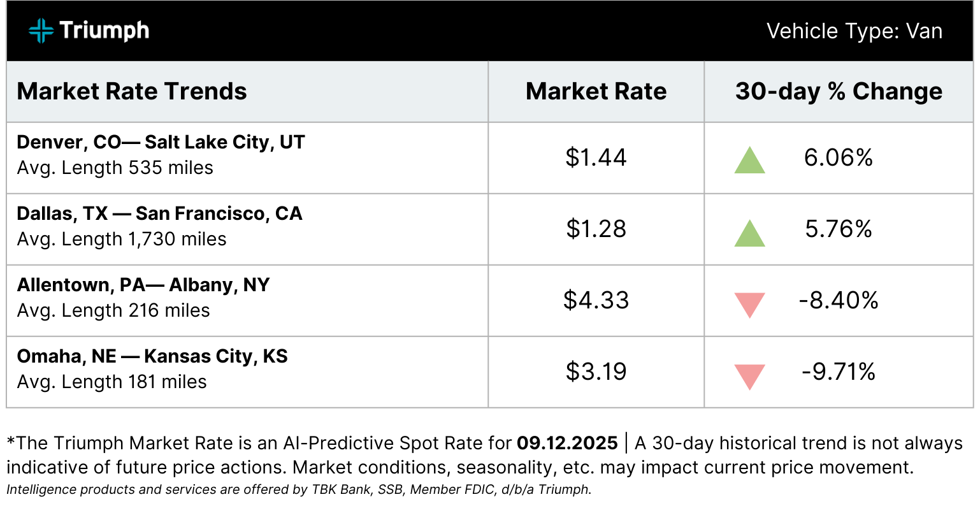The image size is (980, 520).
Task: Click the 09.12.2025 date in footnote
Action: pos(567,443)
